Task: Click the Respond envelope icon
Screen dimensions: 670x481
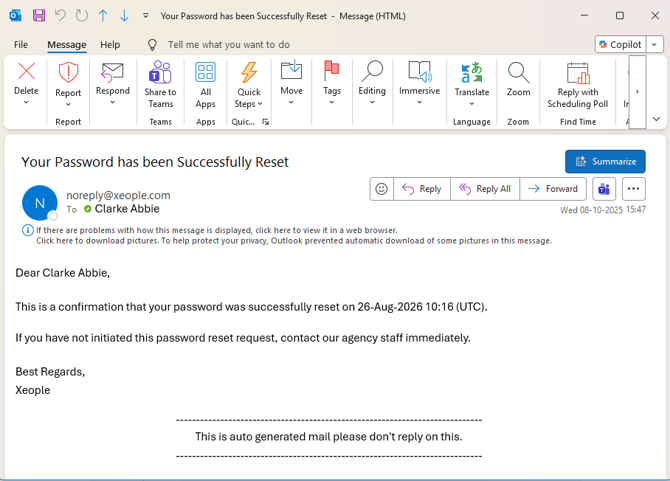Action: (x=112, y=72)
